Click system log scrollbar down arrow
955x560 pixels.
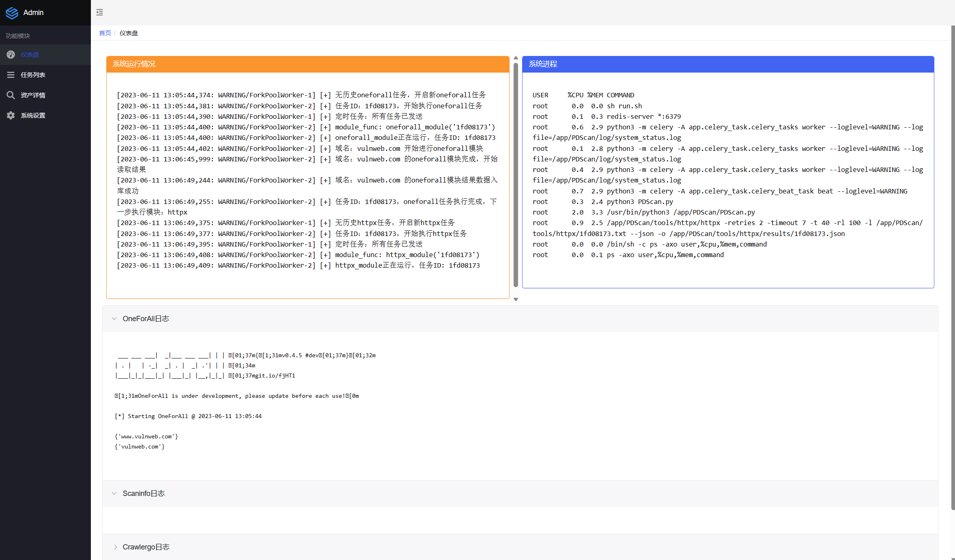coord(516,299)
